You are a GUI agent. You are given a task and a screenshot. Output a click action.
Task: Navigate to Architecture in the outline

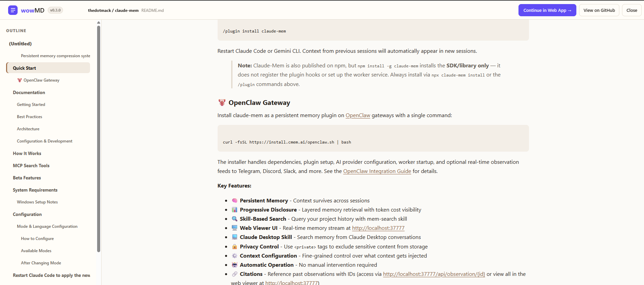(28, 129)
